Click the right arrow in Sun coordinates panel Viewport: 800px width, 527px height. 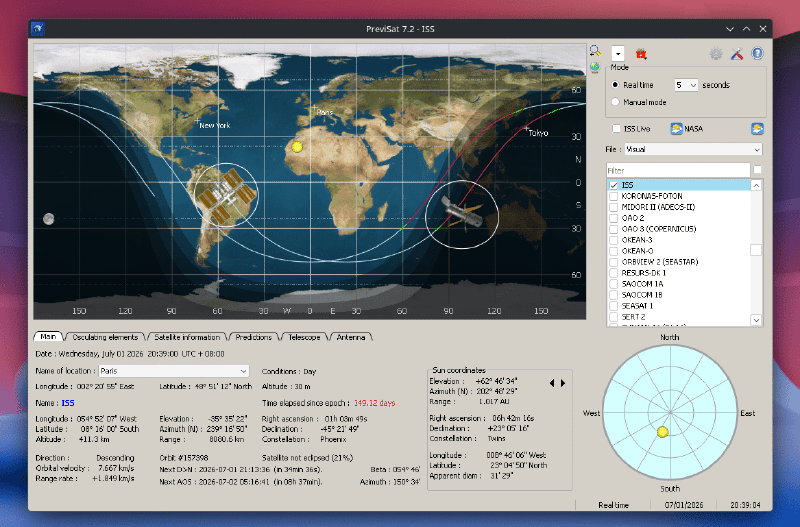[563, 383]
